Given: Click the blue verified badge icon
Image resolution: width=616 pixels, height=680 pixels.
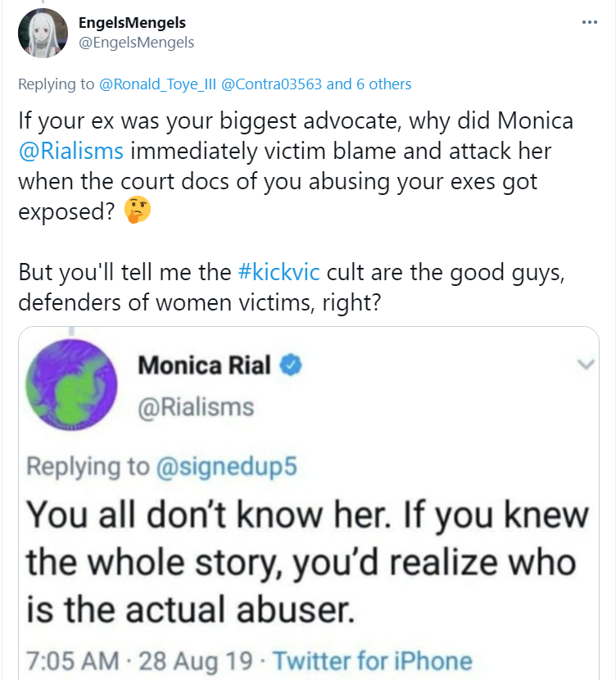Looking at the screenshot, I should [291, 365].
